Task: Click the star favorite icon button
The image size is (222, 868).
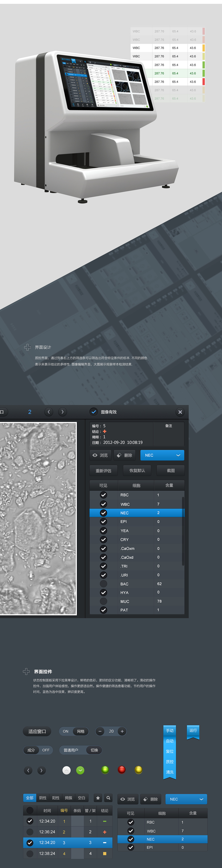Action: pyautogui.click(x=98, y=798)
